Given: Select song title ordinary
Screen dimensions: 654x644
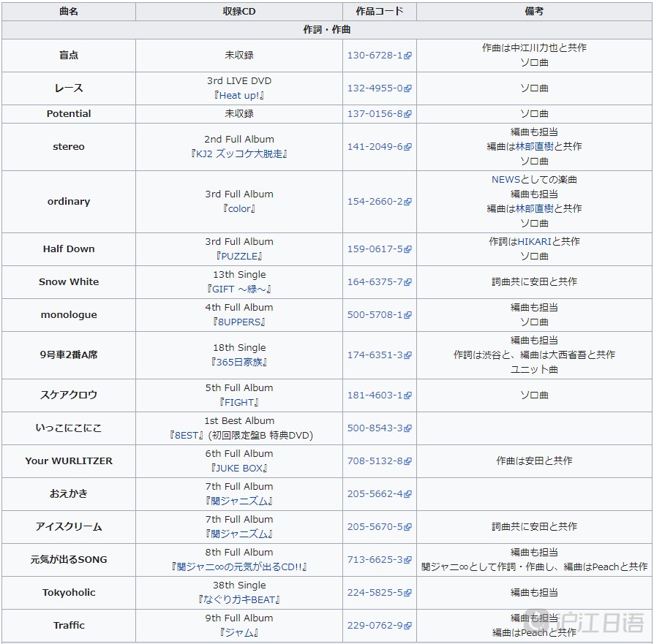Looking at the screenshot, I should (x=69, y=202).
